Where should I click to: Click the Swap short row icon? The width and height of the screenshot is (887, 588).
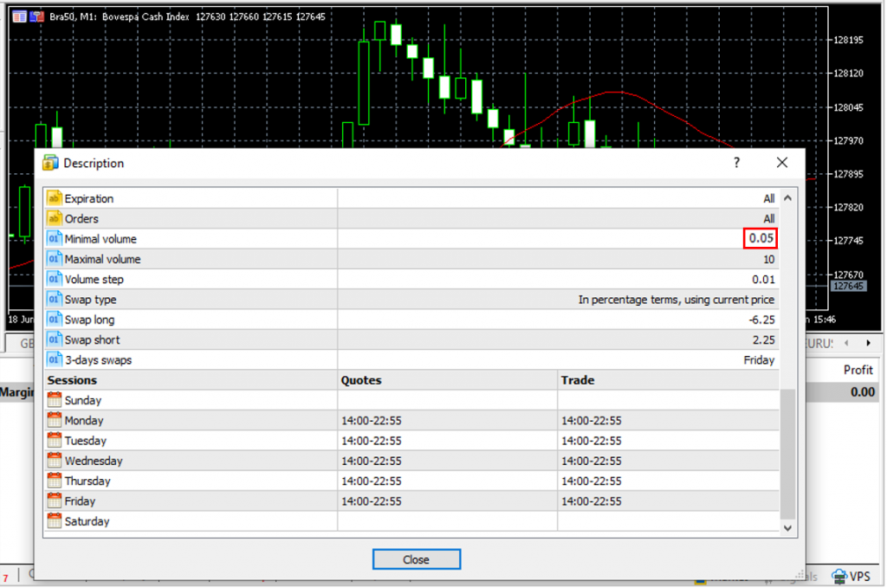click(x=55, y=339)
